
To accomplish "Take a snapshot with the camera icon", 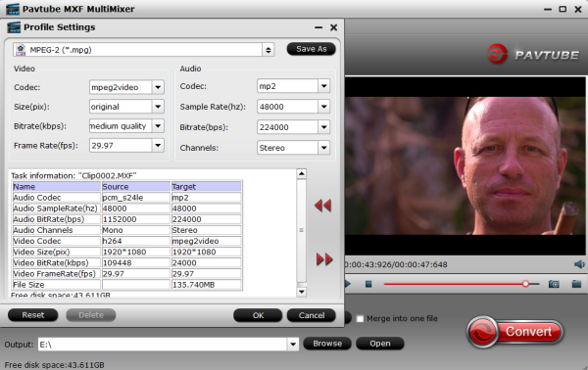I will (x=554, y=284).
